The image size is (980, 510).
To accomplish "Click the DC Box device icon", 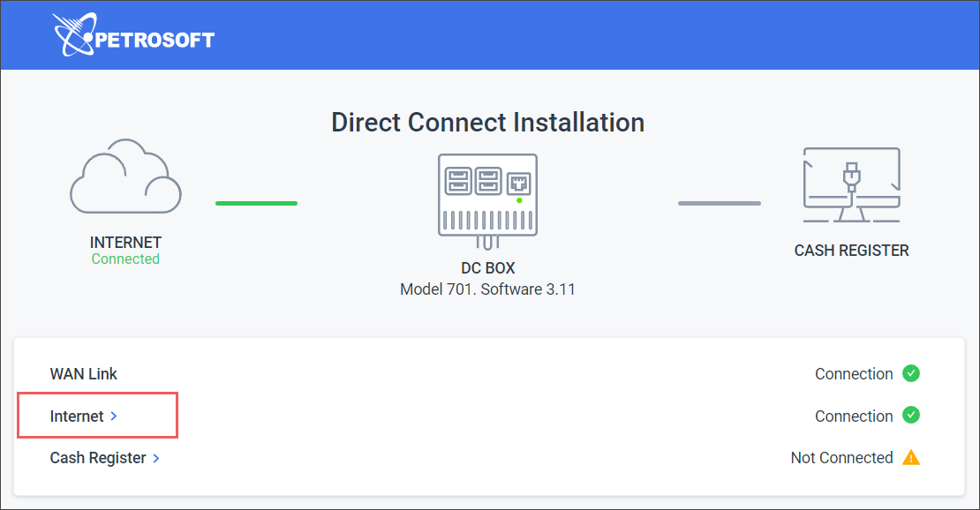I will click(x=487, y=196).
